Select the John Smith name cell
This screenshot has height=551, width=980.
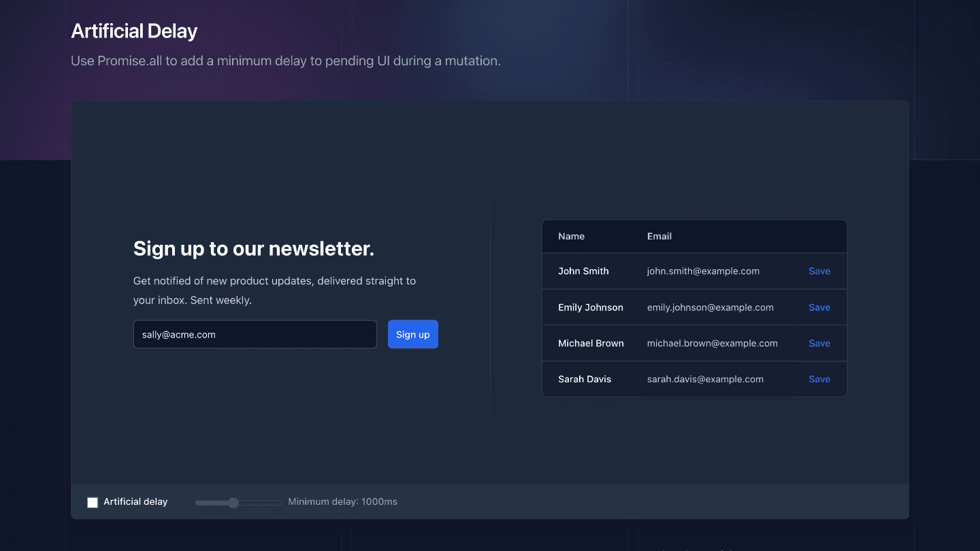click(x=583, y=271)
